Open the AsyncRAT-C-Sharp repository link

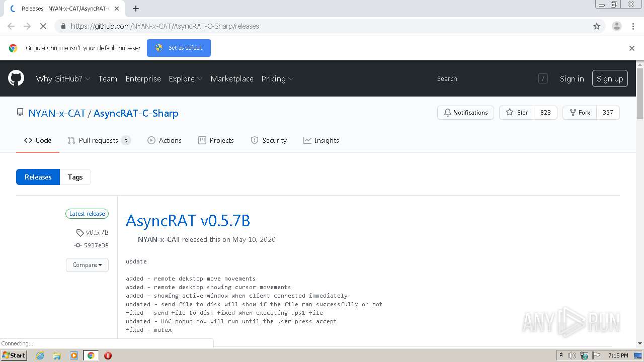(x=136, y=113)
